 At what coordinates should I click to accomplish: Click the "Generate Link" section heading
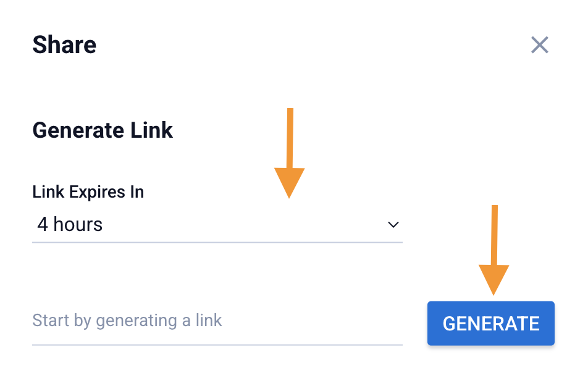coord(103,130)
